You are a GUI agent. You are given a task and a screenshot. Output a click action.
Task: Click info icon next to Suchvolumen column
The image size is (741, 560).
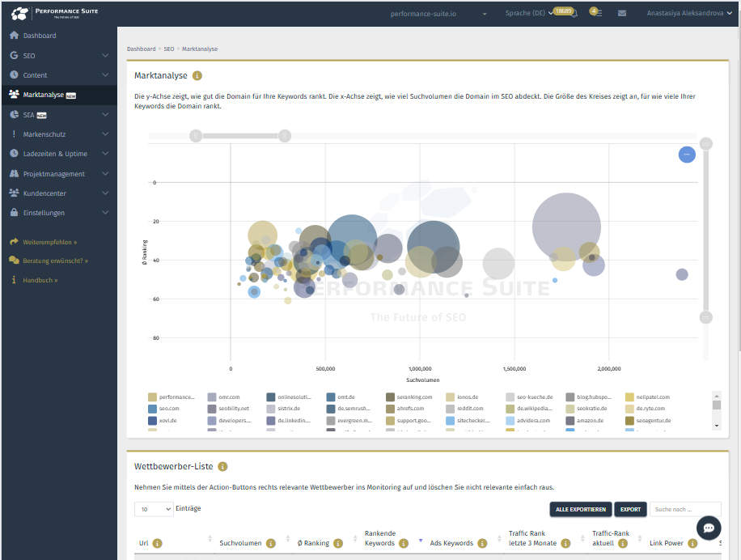coord(271,544)
